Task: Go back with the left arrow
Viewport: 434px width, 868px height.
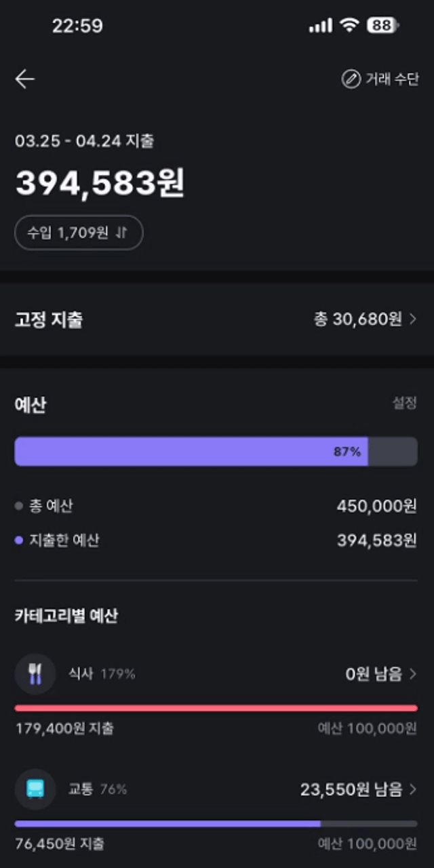Action: tap(25, 79)
